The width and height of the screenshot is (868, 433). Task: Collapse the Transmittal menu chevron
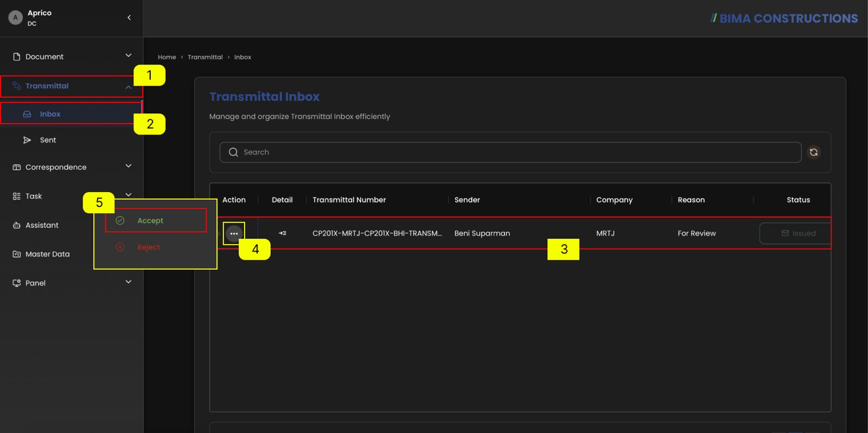[x=129, y=87]
